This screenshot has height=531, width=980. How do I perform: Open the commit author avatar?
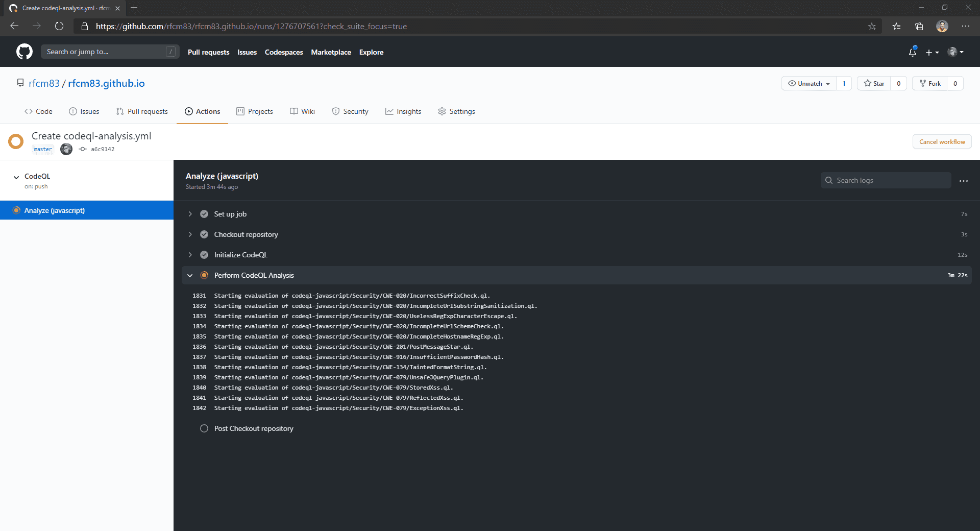click(x=66, y=149)
